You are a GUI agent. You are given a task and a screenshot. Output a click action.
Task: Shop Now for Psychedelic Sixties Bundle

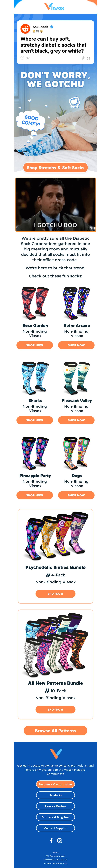point(56,594)
